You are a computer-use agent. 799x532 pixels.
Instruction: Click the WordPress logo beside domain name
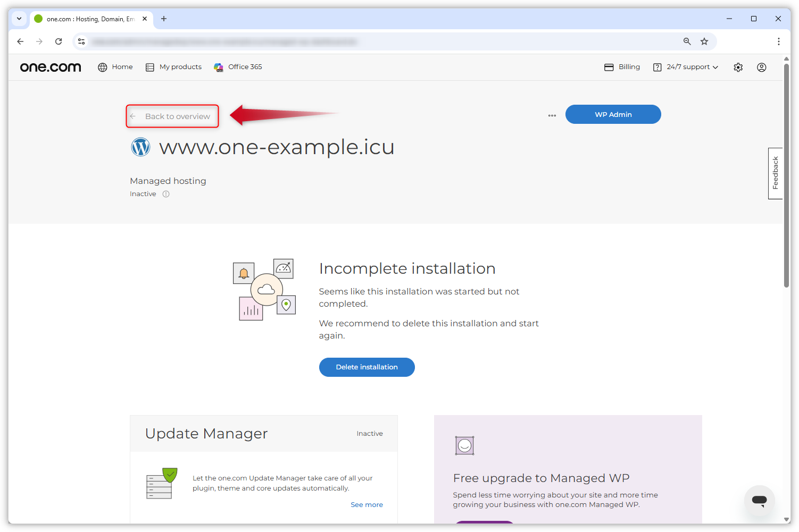tap(141, 147)
